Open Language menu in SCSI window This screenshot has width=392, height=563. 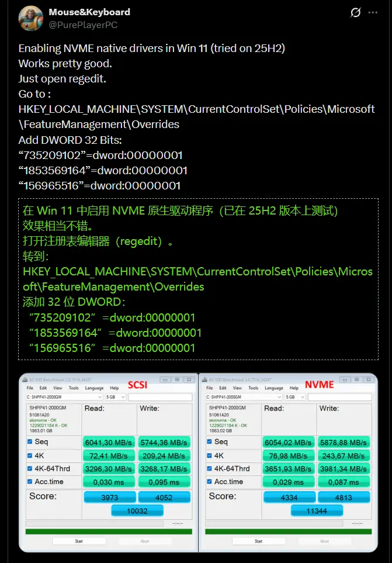94,388
